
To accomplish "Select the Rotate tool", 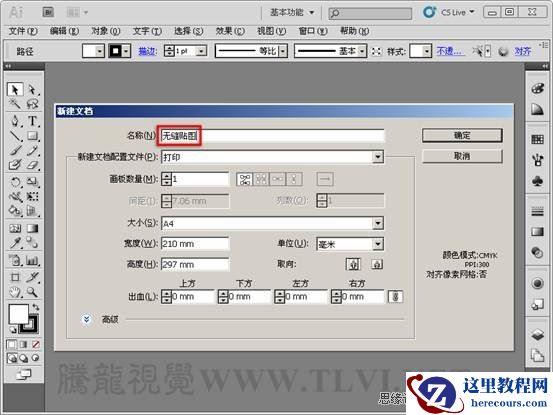I will (x=15, y=182).
